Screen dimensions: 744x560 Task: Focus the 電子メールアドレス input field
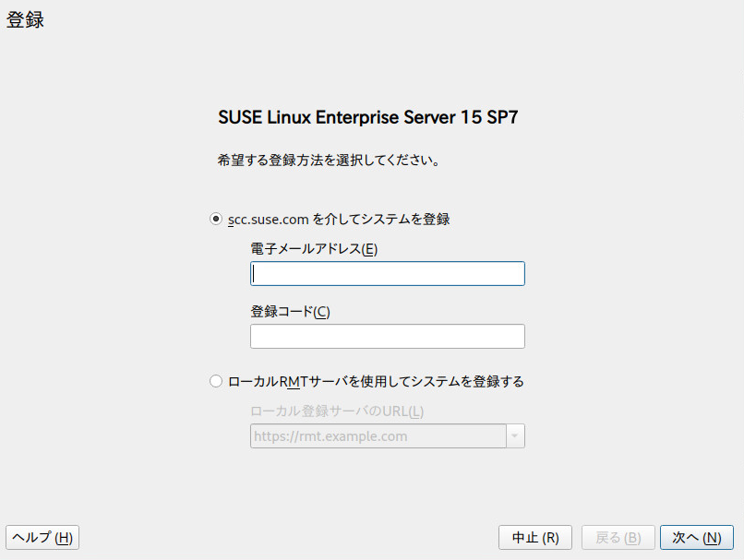pyautogui.click(x=387, y=274)
